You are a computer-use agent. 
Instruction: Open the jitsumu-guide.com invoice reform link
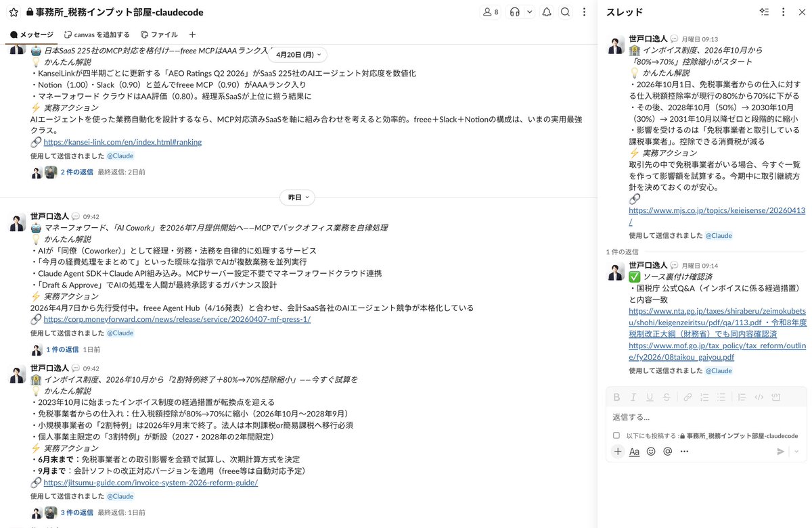(150, 483)
